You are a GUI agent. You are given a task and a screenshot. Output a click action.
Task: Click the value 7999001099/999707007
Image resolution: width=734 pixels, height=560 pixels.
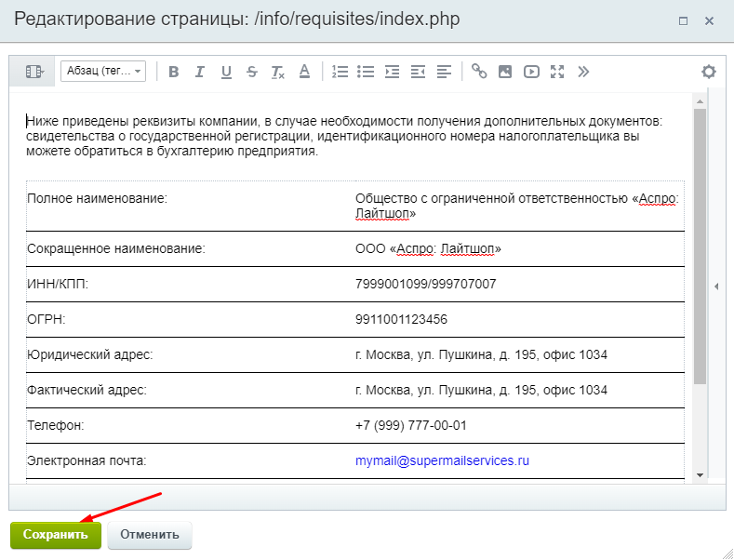425,285
